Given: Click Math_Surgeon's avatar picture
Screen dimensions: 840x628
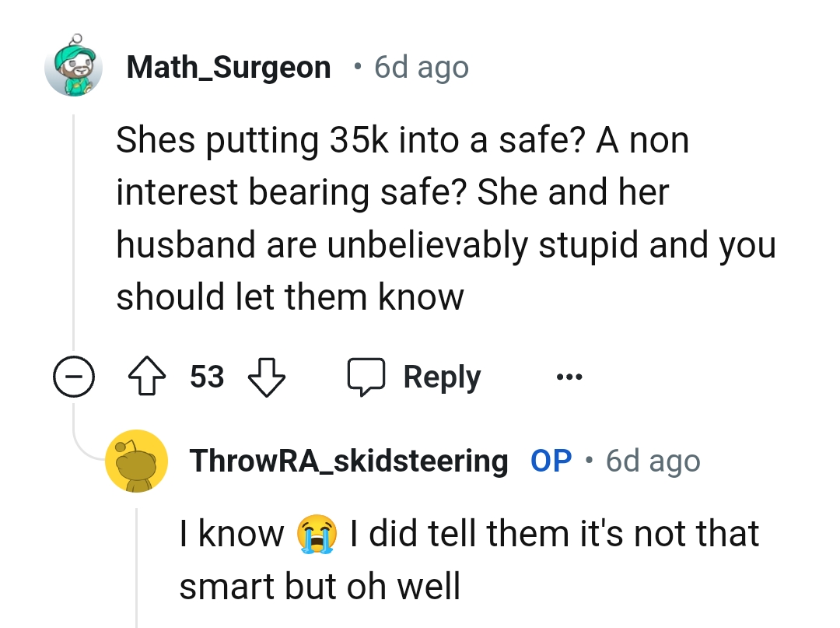Looking at the screenshot, I should click(x=74, y=67).
